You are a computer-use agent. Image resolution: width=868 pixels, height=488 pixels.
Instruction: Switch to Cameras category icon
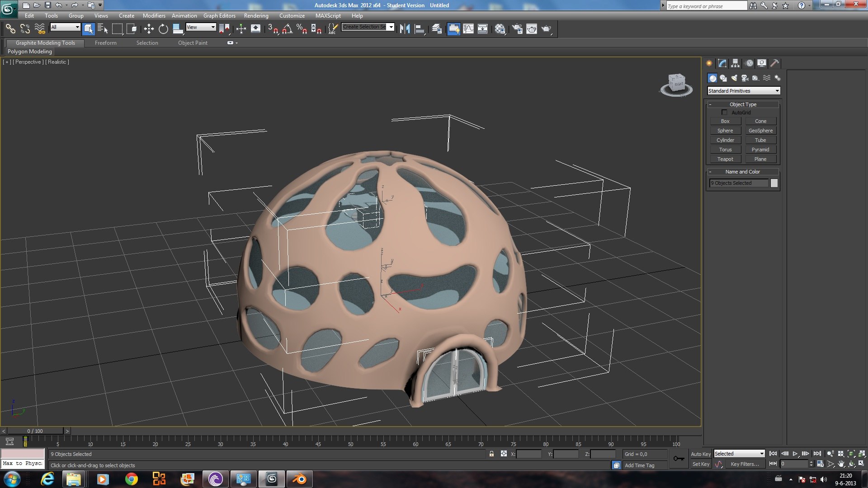[x=745, y=78]
